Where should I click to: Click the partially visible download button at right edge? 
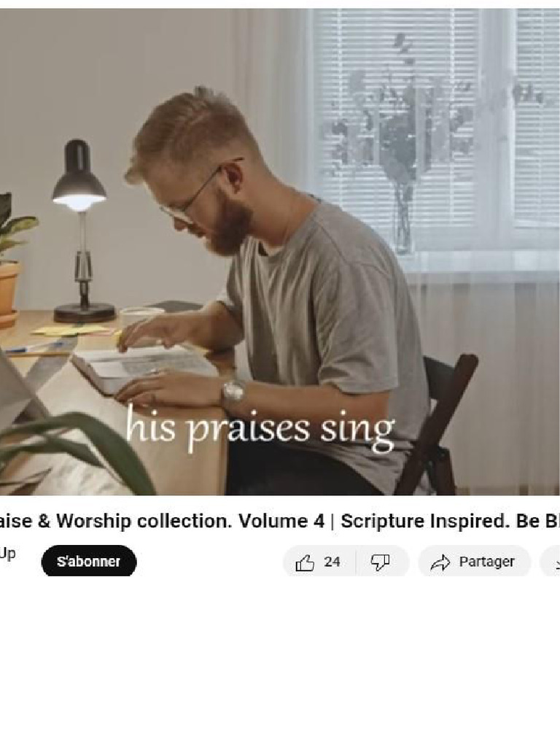(550, 562)
